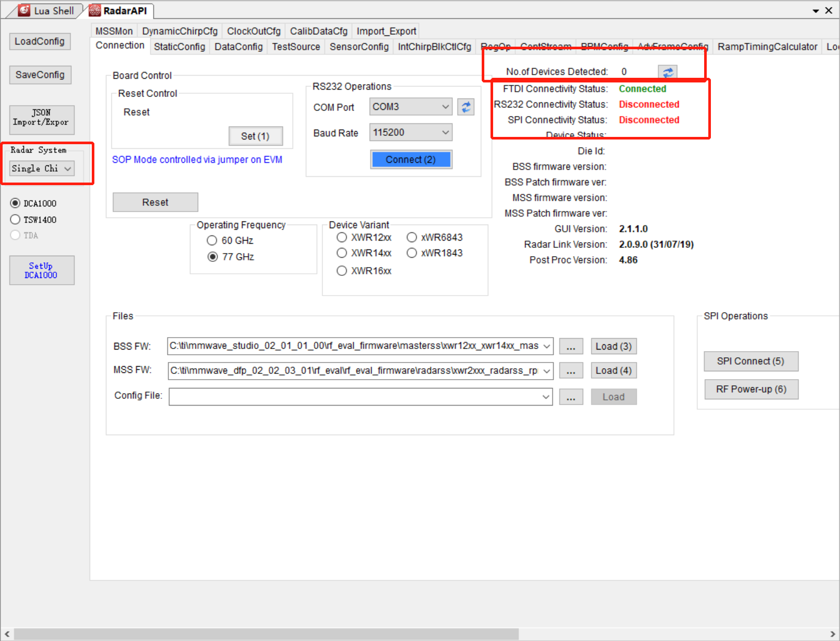
Task: Select the TSW1400 radio button
Action: (15, 219)
